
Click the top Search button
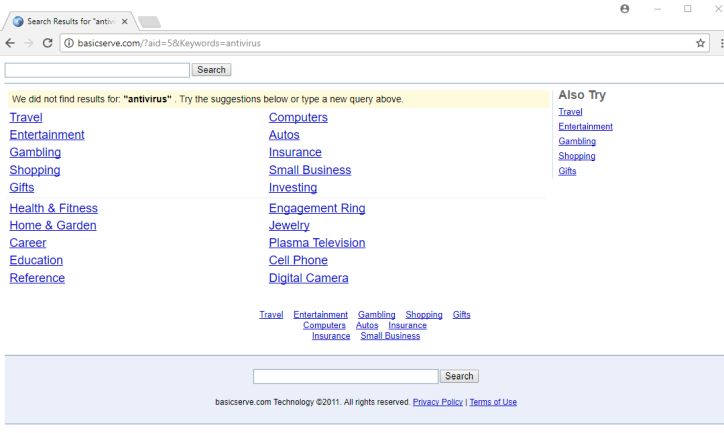pos(211,70)
